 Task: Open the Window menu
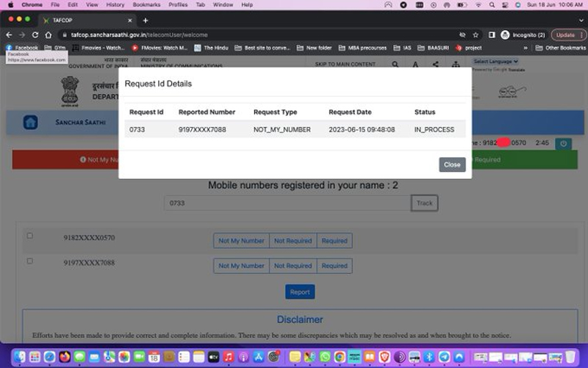pos(223,5)
